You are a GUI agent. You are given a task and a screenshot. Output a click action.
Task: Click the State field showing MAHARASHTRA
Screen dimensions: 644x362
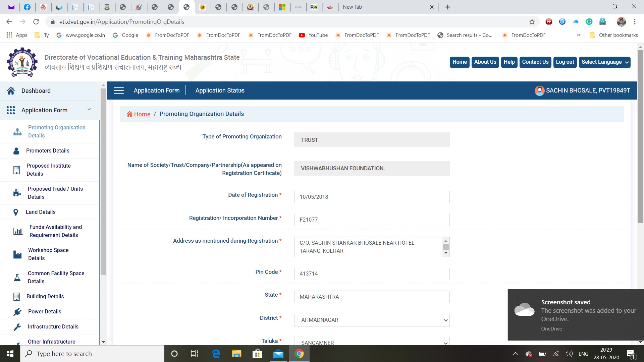(372, 297)
